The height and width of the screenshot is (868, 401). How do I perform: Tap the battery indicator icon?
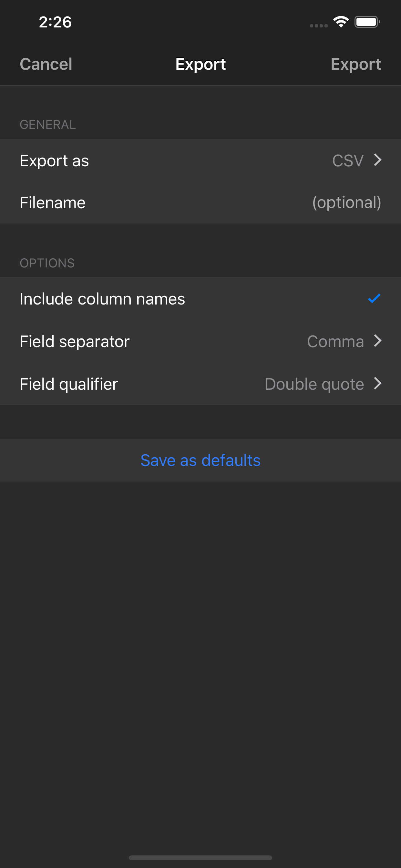click(x=367, y=22)
